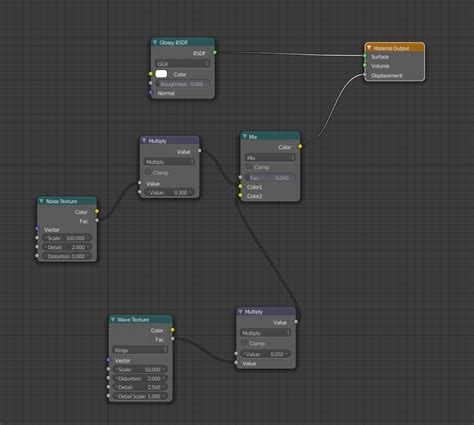Open the white Color swatch on Glossy BSDF
The height and width of the screenshot is (425, 474).
161,74
